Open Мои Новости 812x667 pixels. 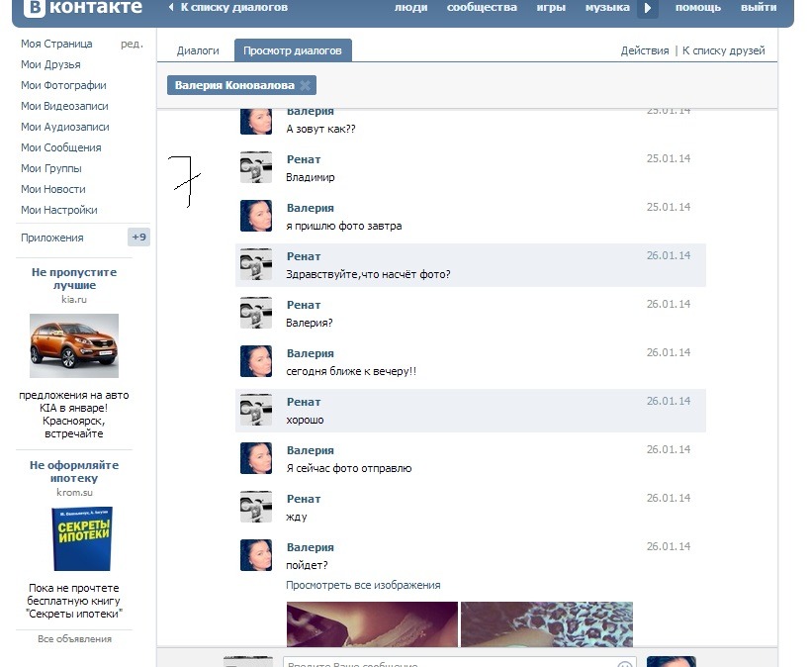53,189
